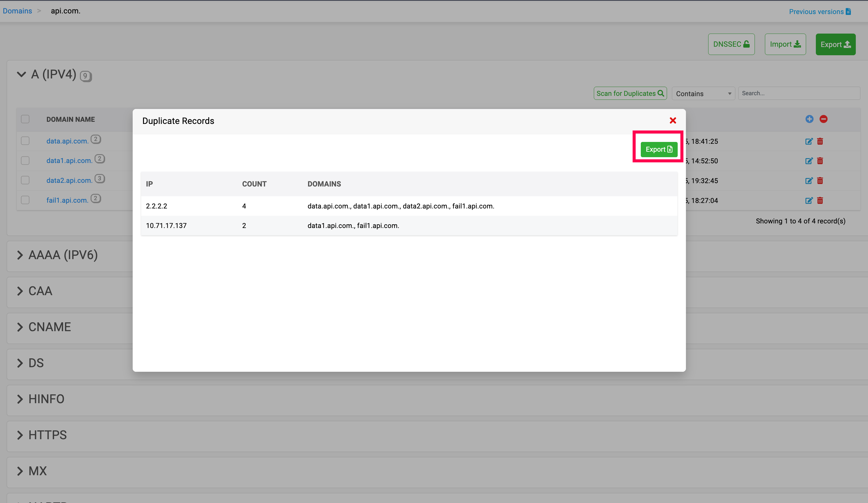Image resolution: width=868 pixels, height=503 pixels.
Task: Click green Export button in Duplicate Records
Action: point(658,149)
